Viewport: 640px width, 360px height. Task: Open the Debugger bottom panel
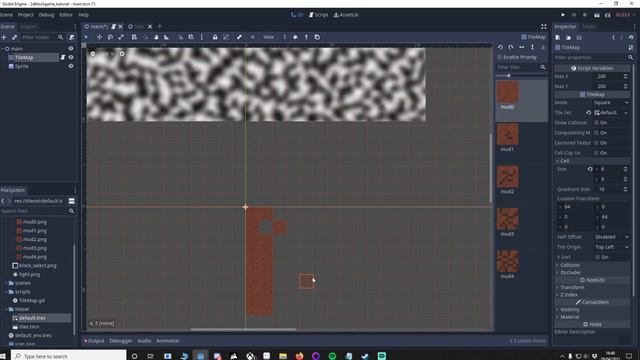pyautogui.click(x=120, y=341)
